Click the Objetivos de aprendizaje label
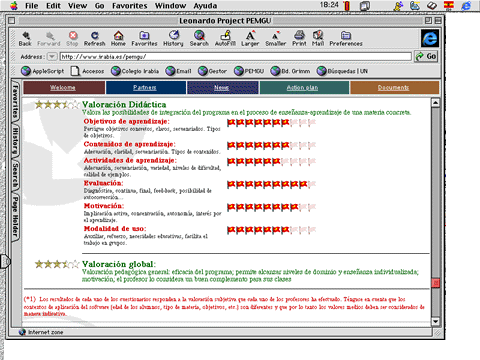Screen dimensions: 480x360 [x=126, y=121]
